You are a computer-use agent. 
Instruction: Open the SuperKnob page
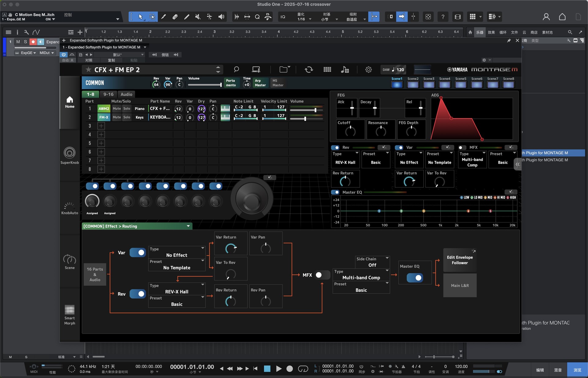[70, 155]
